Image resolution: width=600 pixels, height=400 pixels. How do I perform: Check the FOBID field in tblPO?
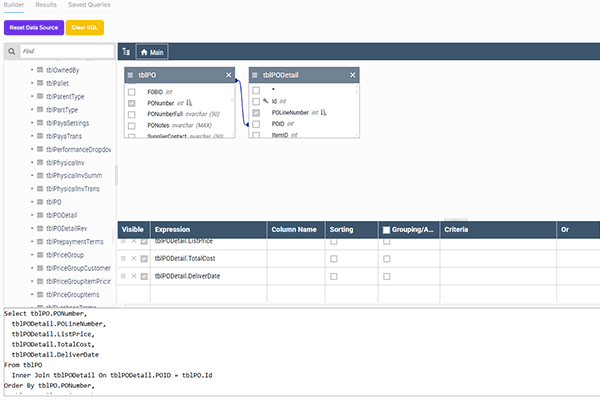(x=131, y=92)
